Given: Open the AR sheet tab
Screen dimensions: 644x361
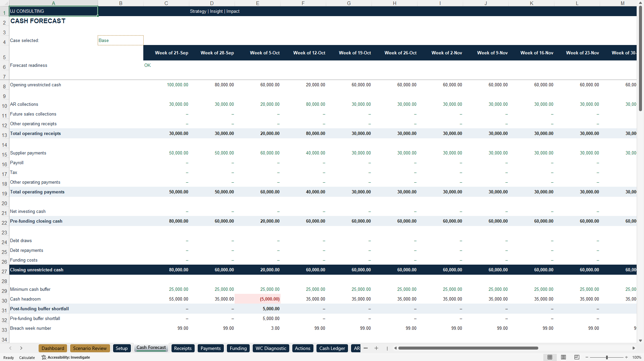Looking at the screenshot, I should 356,348.
